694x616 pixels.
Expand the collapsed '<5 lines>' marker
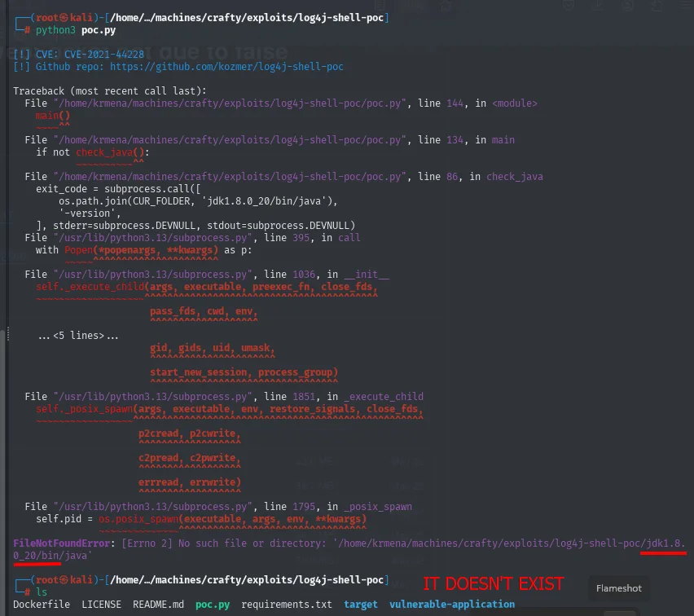(78, 336)
